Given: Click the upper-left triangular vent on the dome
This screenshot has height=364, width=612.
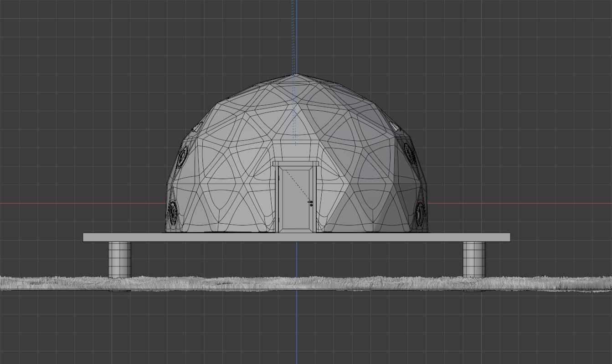Looking at the screenshot, I should 197,126.
